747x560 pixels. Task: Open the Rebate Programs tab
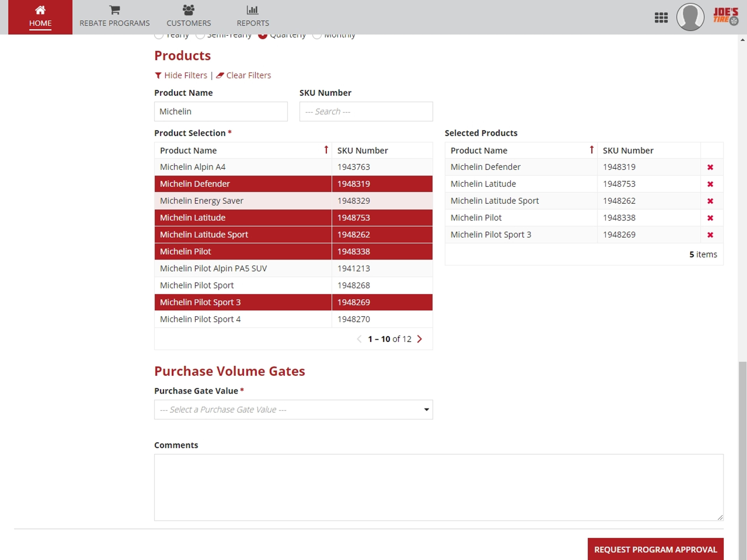click(x=114, y=17)
